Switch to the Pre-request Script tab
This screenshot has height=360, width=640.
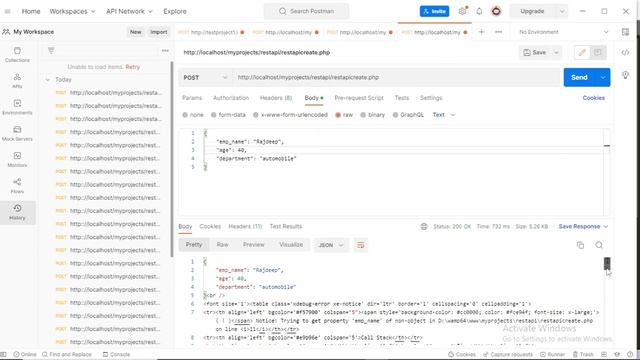pyautogui.click(x=359, y=98)
